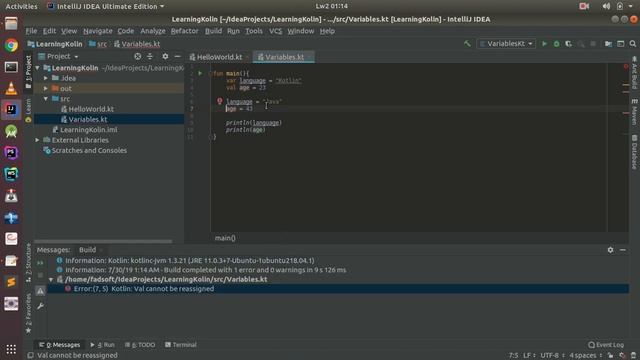Screen dimensions: 640x360
Task: Toggle warnings filter icon in Messages sidebar
Action: pyautogui.click(x=40, y=291)
